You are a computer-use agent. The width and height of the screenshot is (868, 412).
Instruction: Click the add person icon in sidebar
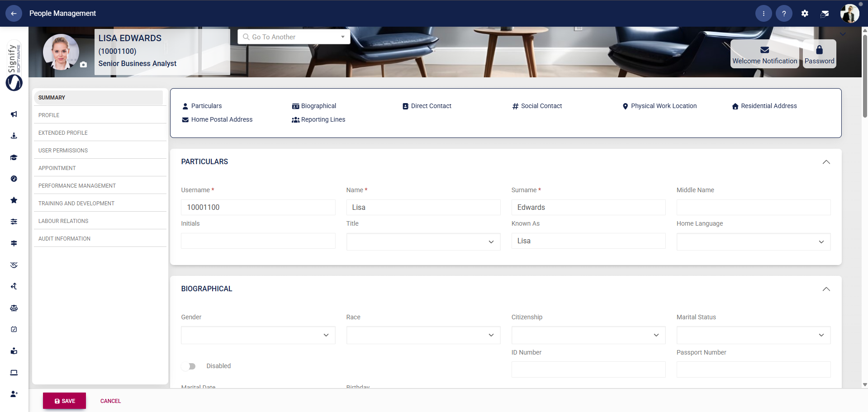[14, 394]
